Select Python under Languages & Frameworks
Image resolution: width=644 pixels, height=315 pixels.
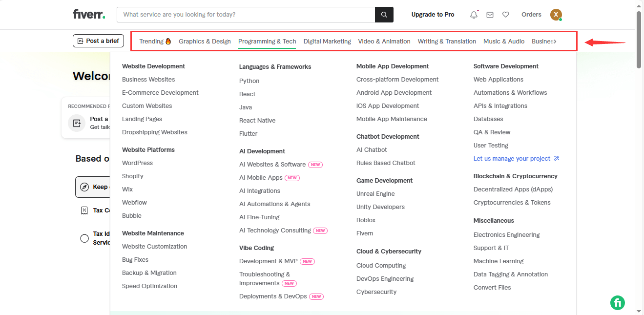click(x=249, y=81)
